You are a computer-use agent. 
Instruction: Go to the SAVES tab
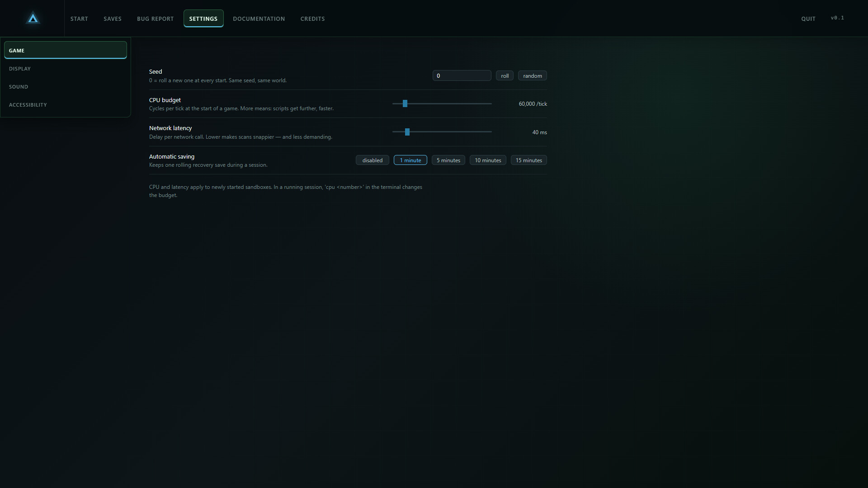pyautogui.click(x=113, y=19)
